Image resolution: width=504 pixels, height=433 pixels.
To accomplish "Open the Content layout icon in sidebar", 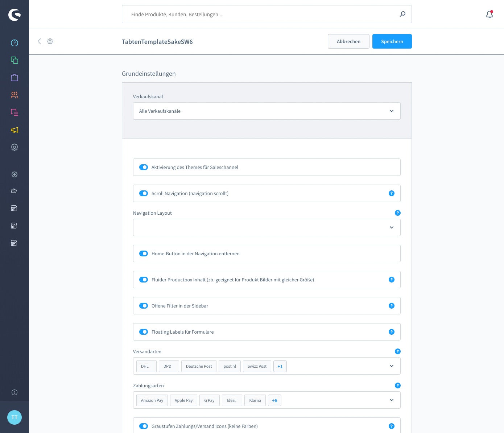I will (15, 112).
